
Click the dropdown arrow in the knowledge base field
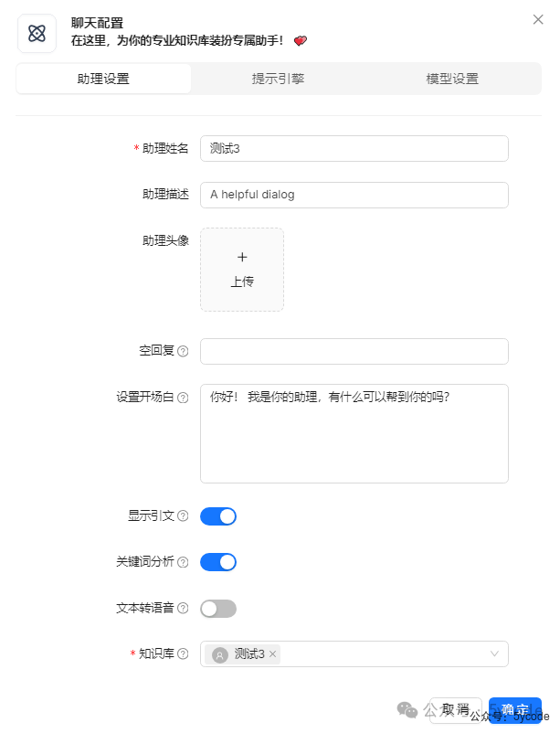(x=496, y=653)
